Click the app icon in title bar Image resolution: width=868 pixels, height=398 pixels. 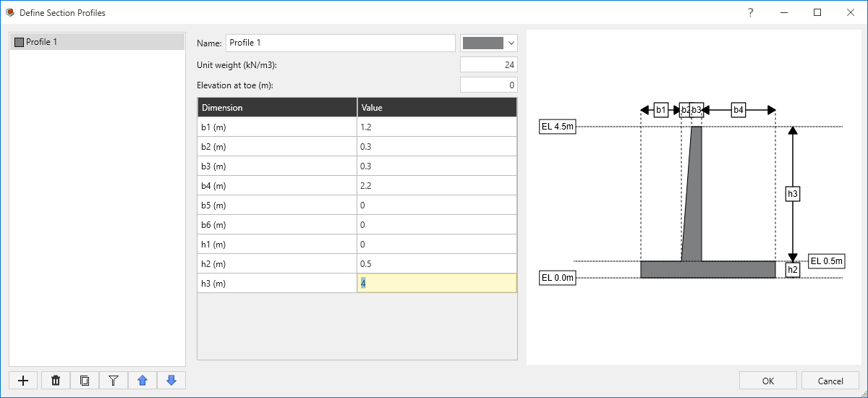tap(10, 12)
